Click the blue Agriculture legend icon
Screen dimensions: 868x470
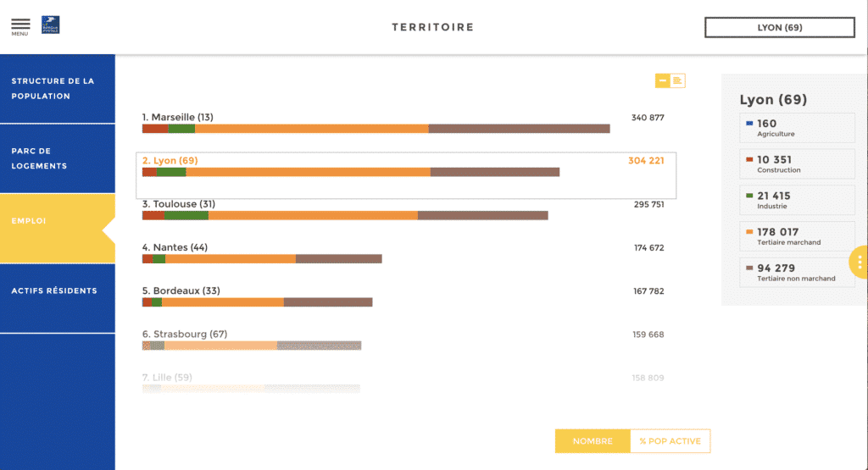[748, 124]
